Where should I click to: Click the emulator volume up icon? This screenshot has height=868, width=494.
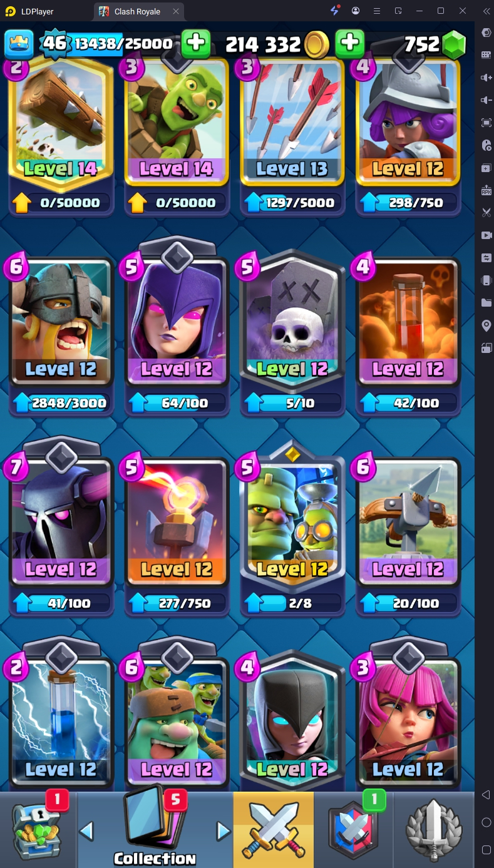point(486,78)
